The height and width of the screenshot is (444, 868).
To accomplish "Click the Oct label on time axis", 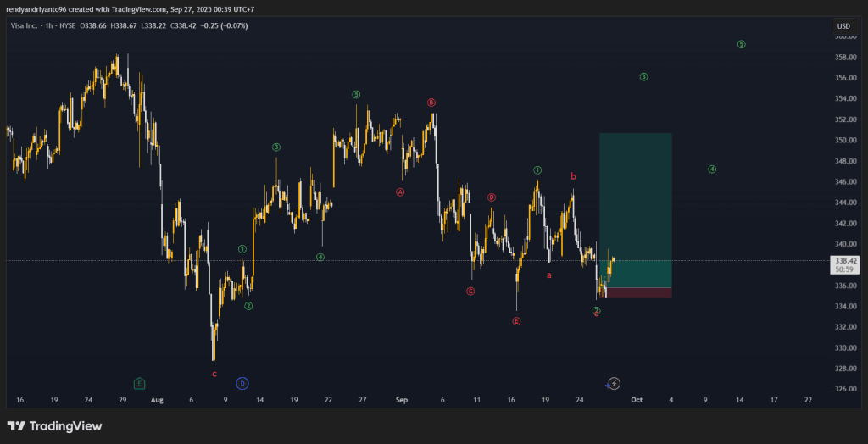I will coord(636,399).
